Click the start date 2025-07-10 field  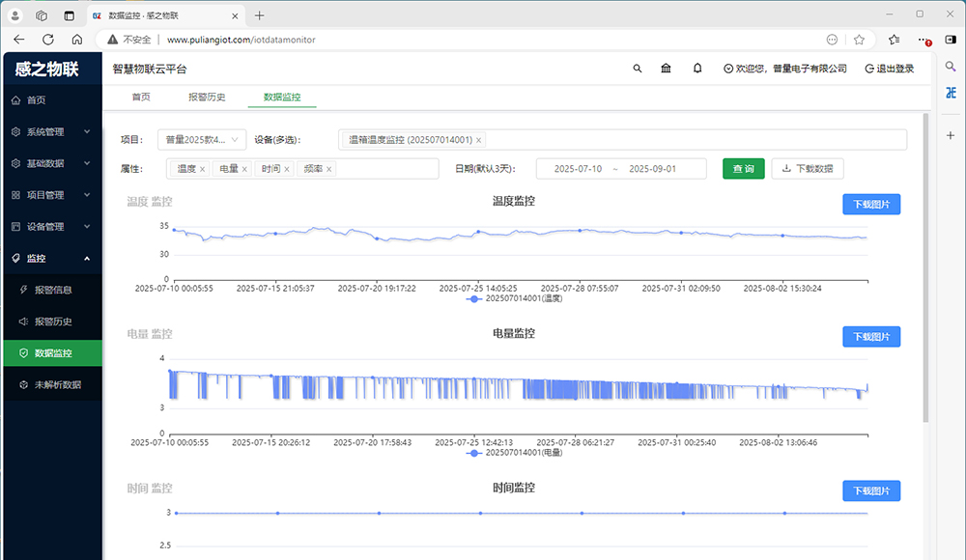click(x=578, y=169)
